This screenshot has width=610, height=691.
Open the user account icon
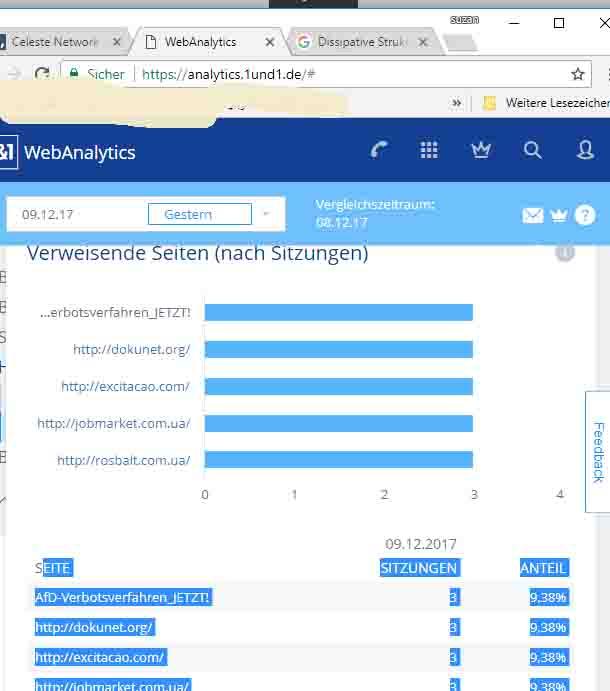point(585,150)
